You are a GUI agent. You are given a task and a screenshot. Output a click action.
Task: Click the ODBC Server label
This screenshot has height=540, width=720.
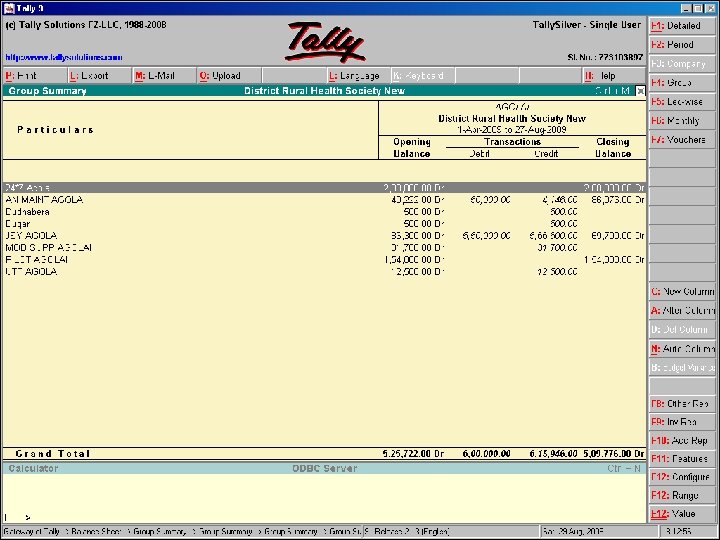point(325,468)
